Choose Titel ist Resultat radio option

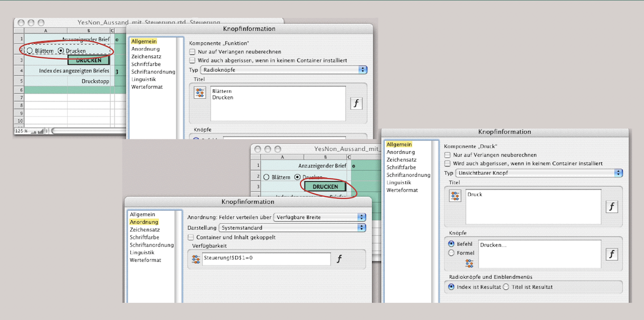pyautogui.click(x=506, y=287)
